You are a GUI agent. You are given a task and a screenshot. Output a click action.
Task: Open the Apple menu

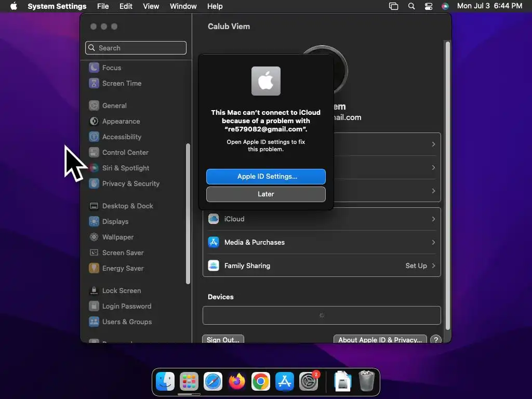pos(14,6)
